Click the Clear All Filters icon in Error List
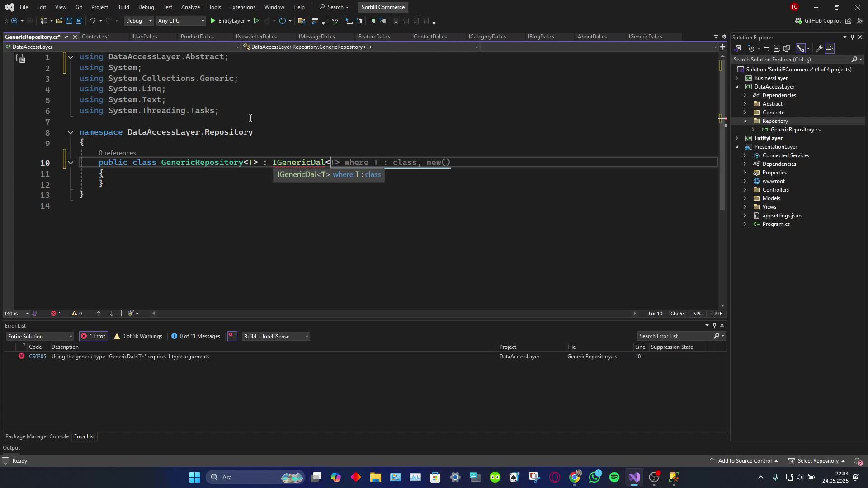Screen dimensions: 868x488 pyautogui.click(x=232, y=336)
